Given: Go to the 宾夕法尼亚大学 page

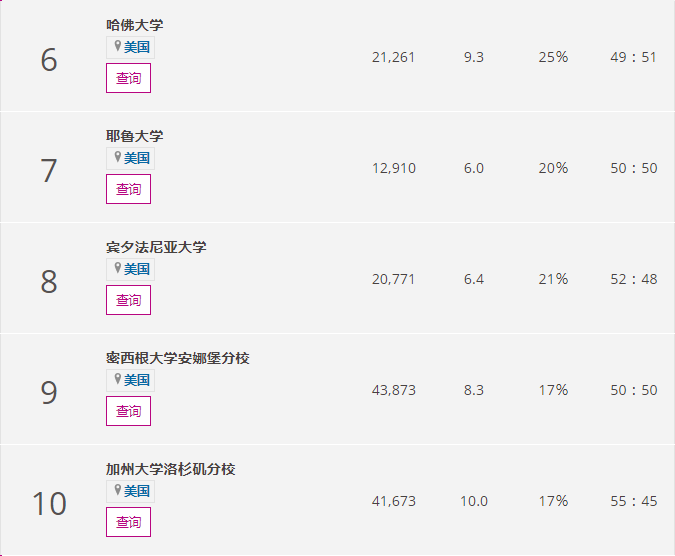Looking at the screenshot, I should coord(155,247).
